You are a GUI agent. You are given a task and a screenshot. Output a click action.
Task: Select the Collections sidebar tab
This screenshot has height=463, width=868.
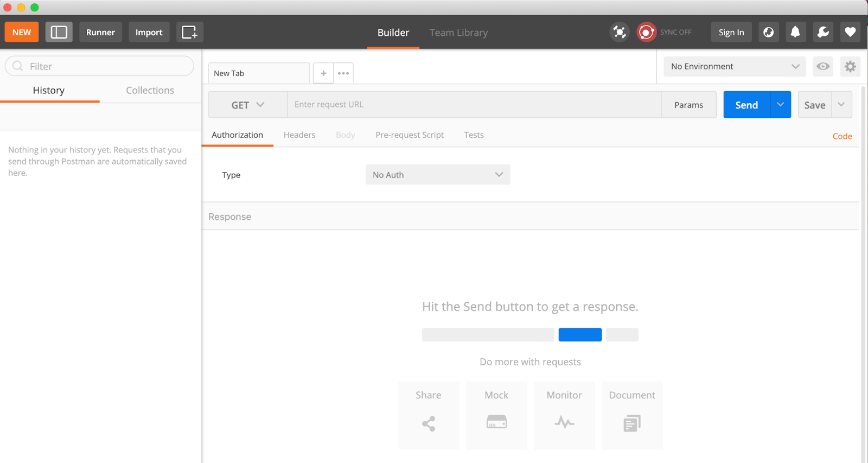pos(150,90)
